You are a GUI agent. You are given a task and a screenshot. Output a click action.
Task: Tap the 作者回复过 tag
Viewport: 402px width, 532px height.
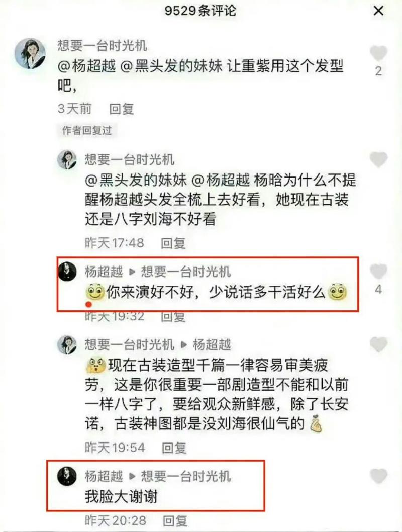[x=87, y=130]
